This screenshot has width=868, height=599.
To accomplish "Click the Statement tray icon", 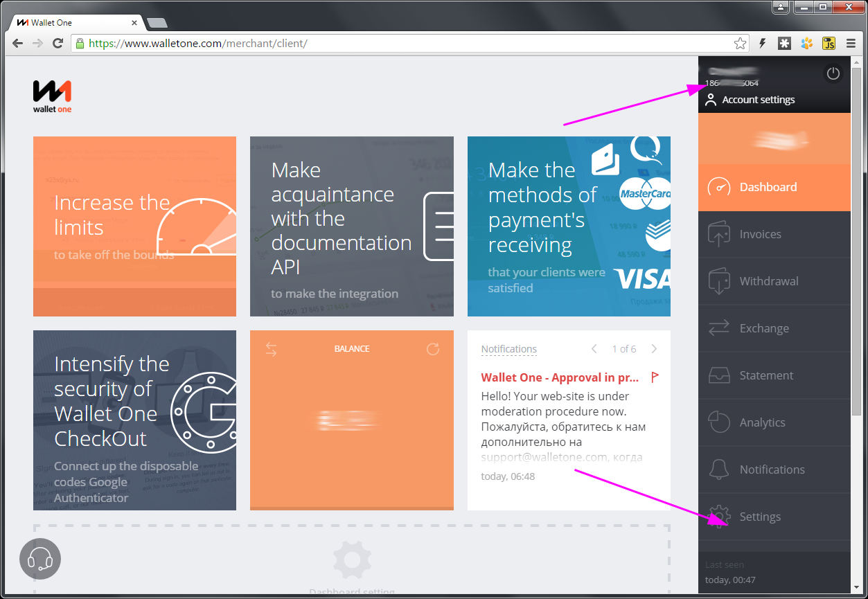I will pos(719,375).
